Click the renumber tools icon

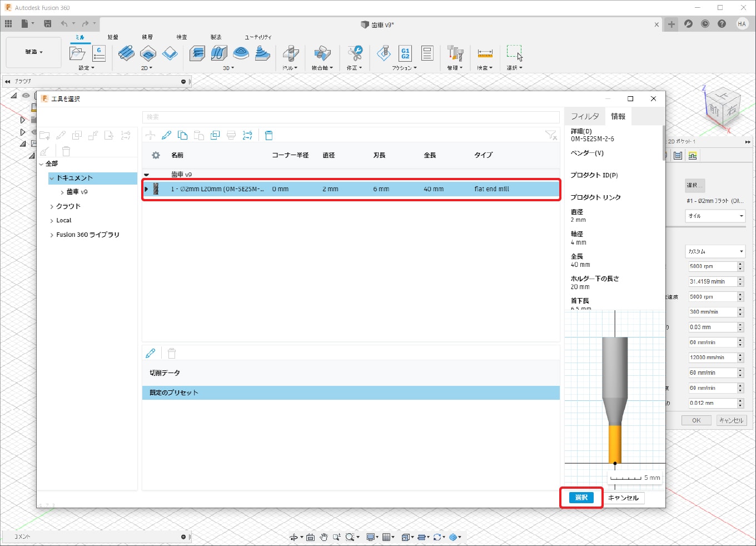coord(248,135)
